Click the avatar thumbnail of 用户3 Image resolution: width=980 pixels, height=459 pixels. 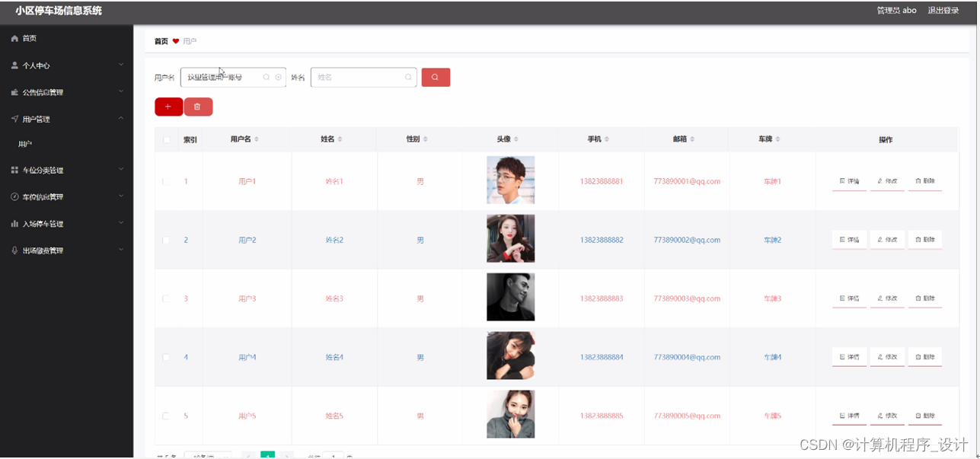tap(510, 297)
